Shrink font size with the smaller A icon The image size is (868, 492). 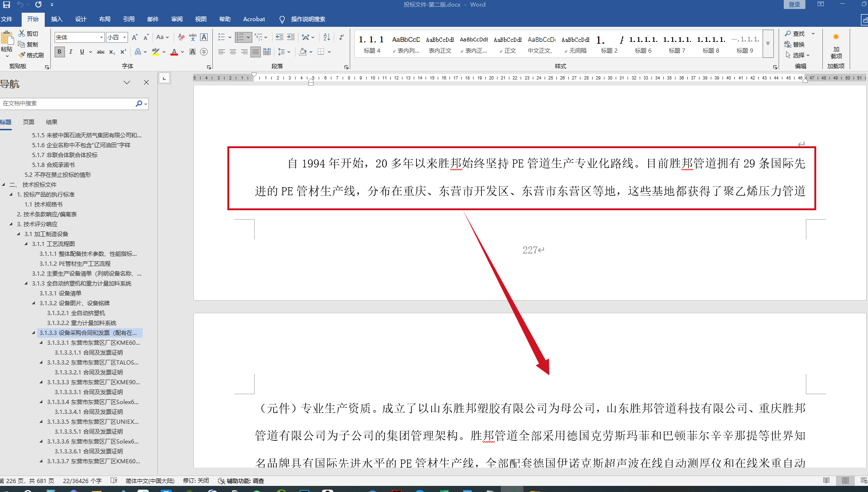(146, 37)
